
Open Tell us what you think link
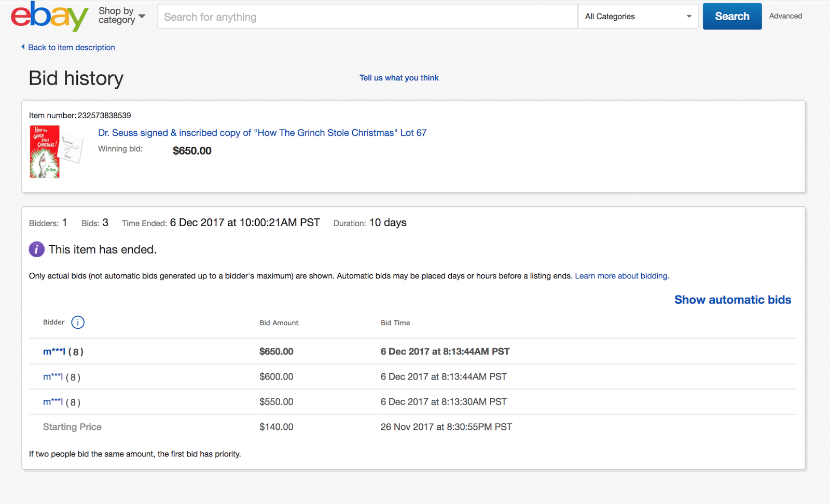coord(399,78)
